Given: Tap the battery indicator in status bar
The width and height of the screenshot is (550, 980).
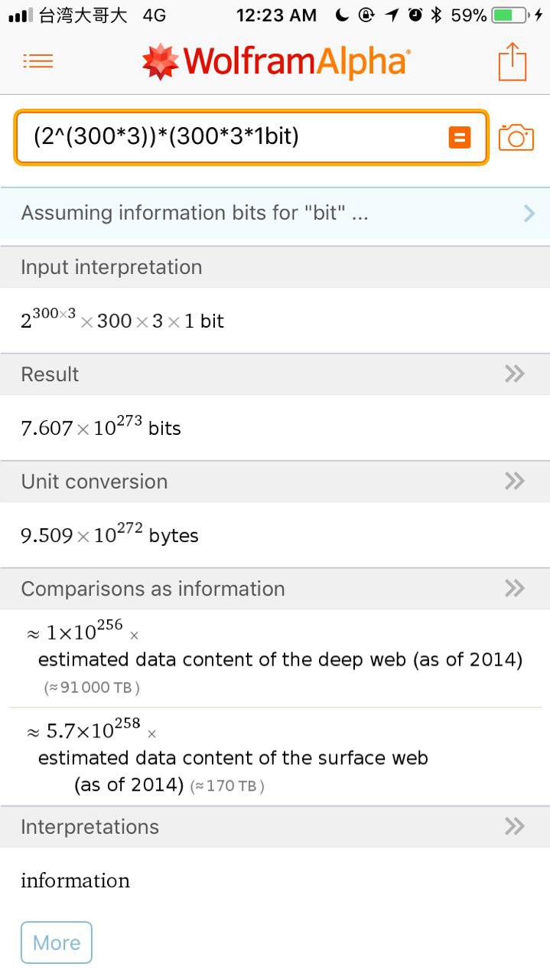Looking at the screenshot, I should [x=507, y=15].
